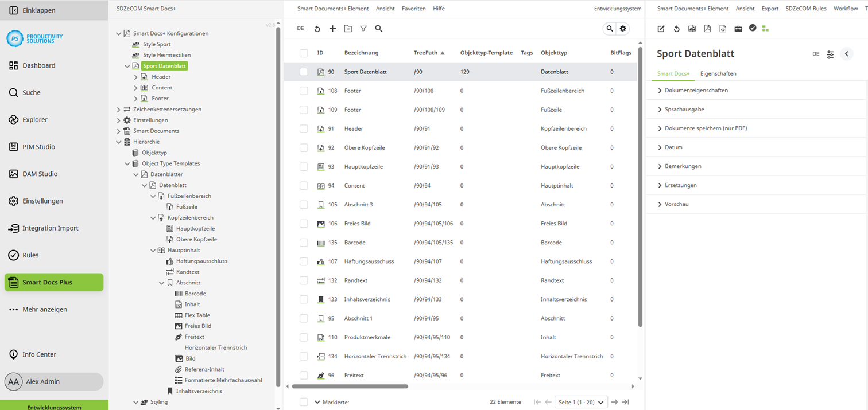Collapse the Hauptinhalt tree node

153,250
